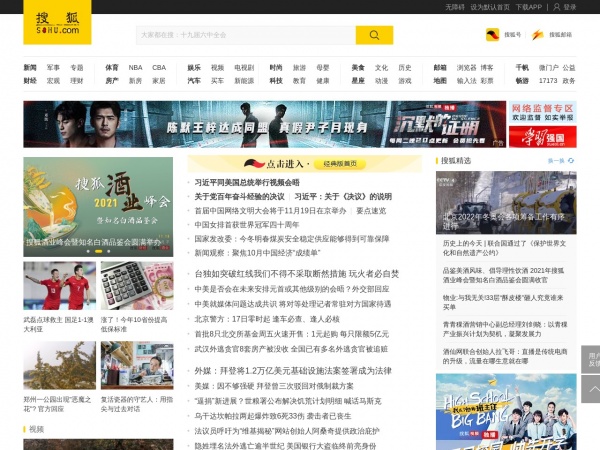Open the 北京2022年冬奥会 video image
This screenshot has width=600, height=450.
pyautogui.click(x=506, y=202)
